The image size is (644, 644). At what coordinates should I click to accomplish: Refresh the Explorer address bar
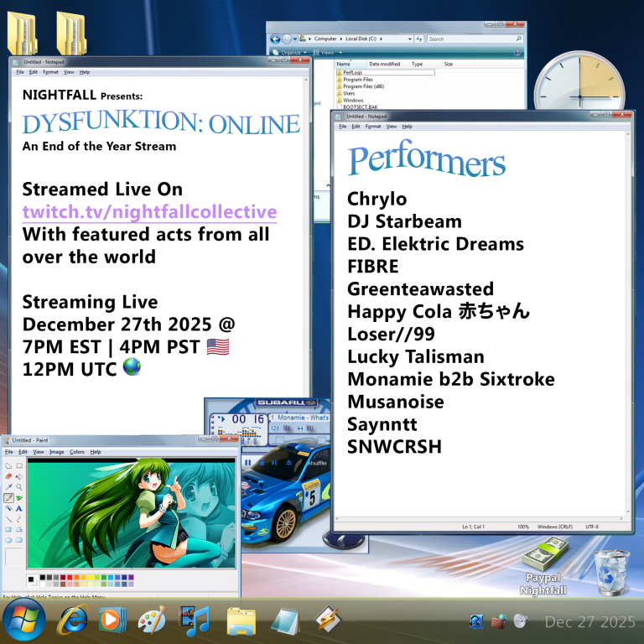pyautogui.click(x=419, y=39)
